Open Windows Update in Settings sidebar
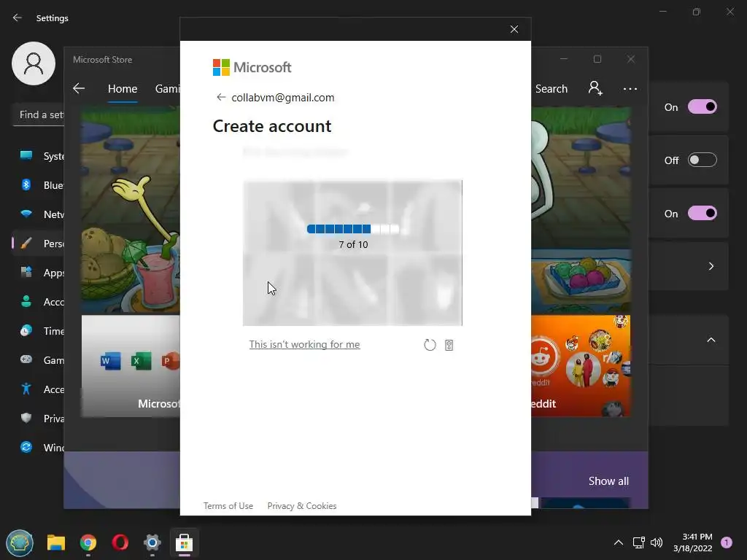 [x=38, y=447]
